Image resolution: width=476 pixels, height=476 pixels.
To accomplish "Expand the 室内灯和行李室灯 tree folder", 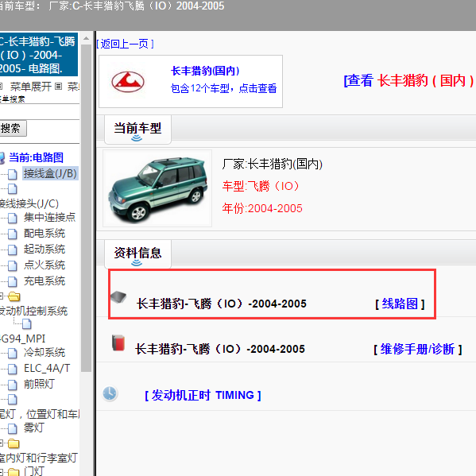I will (x=2, y=443).
